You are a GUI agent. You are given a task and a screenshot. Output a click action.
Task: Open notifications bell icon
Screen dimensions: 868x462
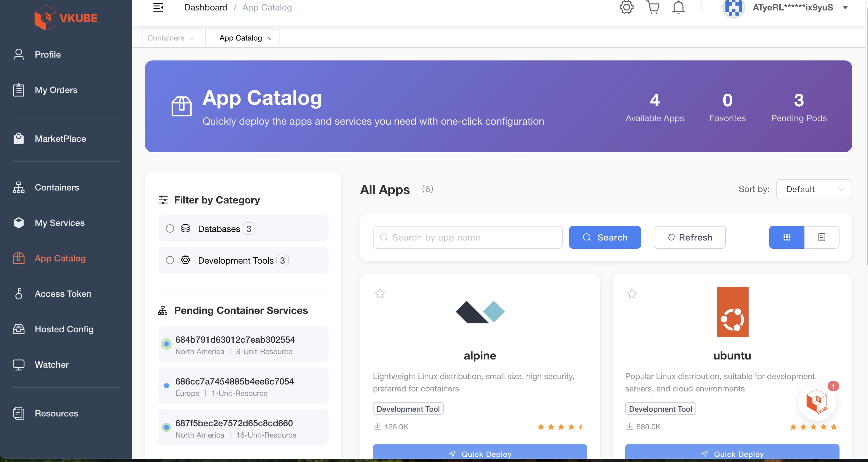point(678,7)
